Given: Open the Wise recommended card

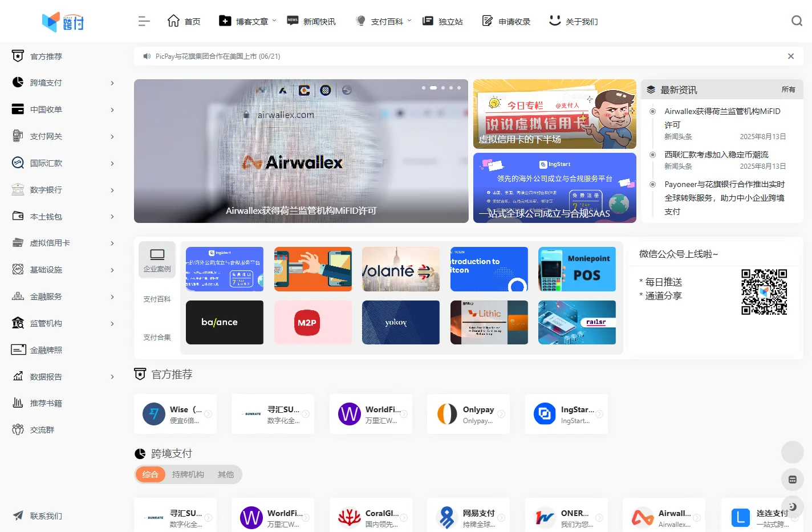Looking at the screenshot, I should [175, 414].
